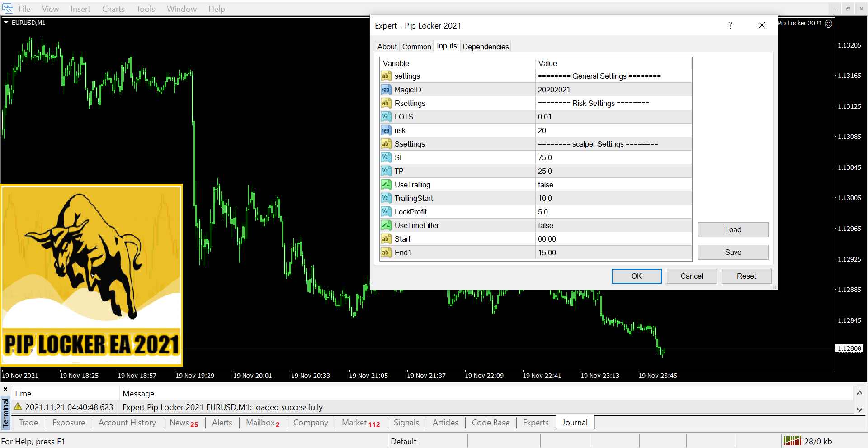Toggle UseTralling value false
The width and height of the screenshot is (868, 448).
pyautogui.click(x=613, y=185)
